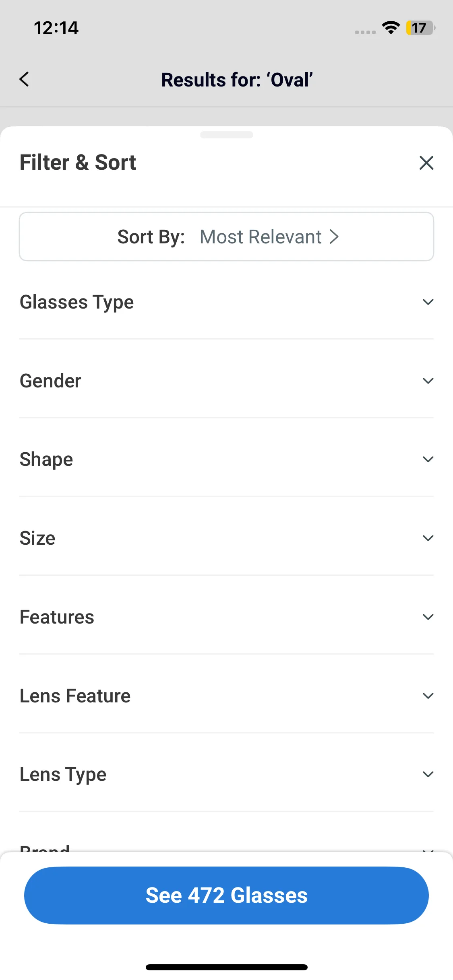Expand the Features filter chevron

(428, 617)
